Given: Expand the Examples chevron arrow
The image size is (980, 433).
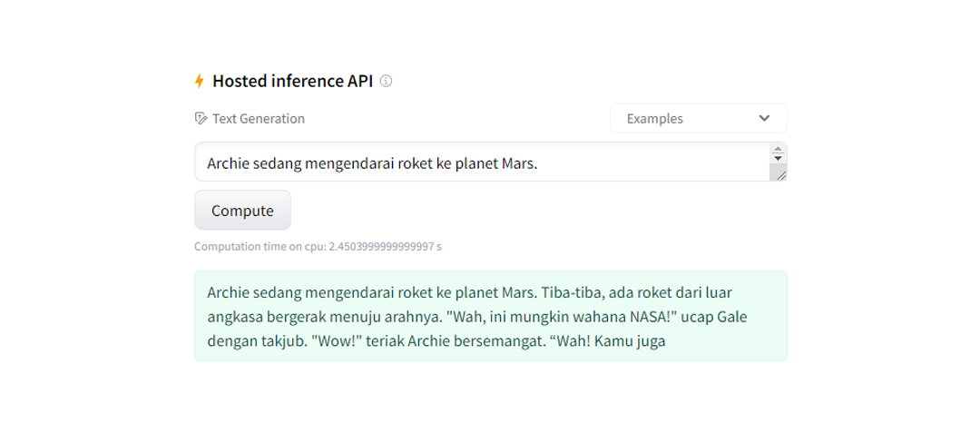Looking at the screenshot, I should (x=764, y=118).
